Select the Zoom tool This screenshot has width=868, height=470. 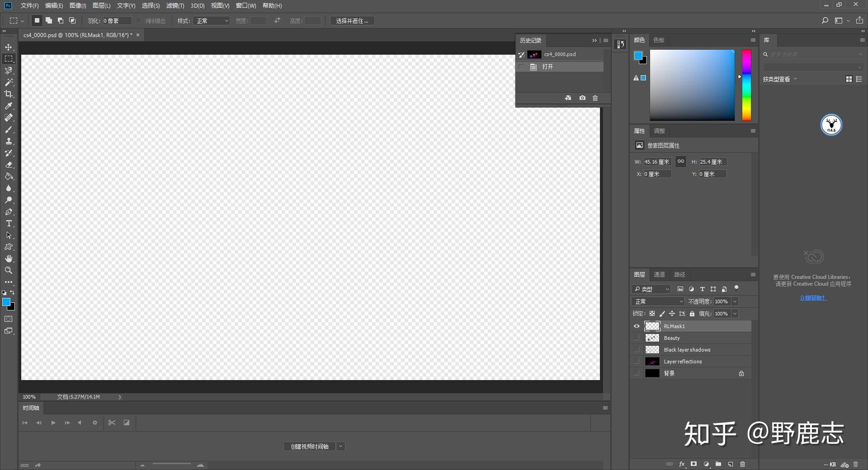tap(9, 270)
